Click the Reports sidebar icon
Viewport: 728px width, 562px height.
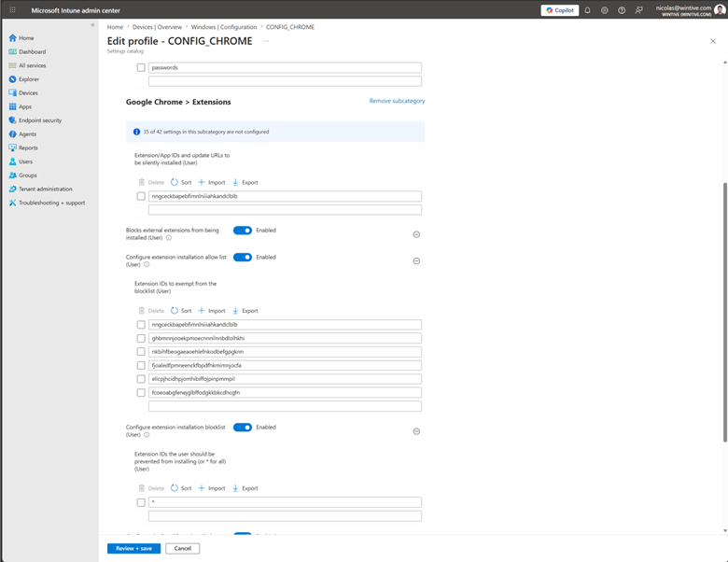(12, 148)
